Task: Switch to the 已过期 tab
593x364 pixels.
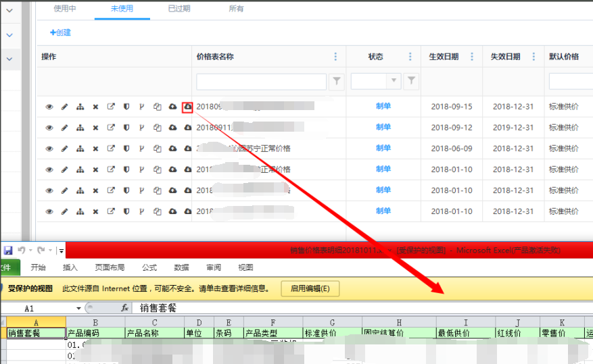Action: coord(179,9)
